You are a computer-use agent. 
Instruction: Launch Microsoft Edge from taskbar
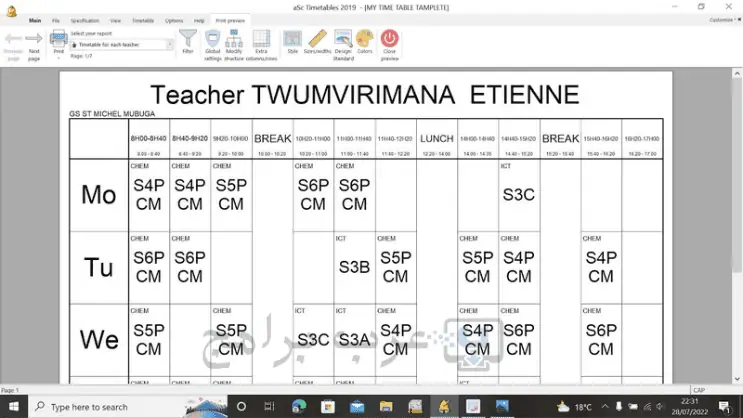coord(299,406)
